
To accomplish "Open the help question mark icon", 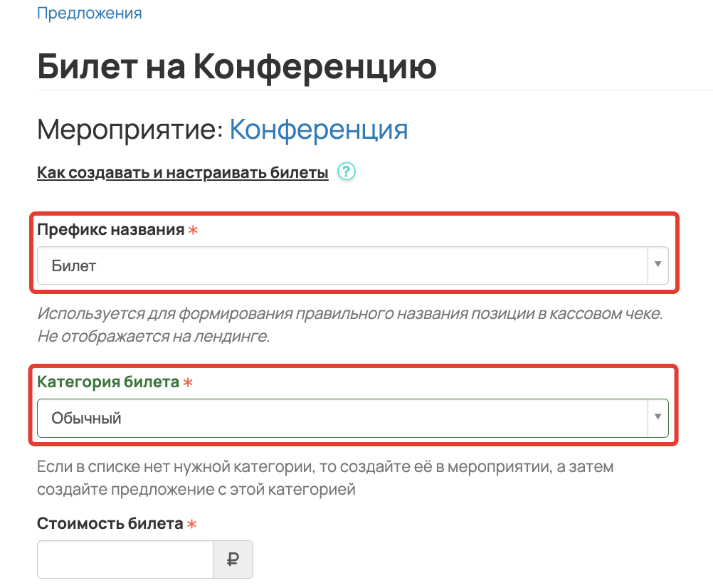I will coord(347,172).
